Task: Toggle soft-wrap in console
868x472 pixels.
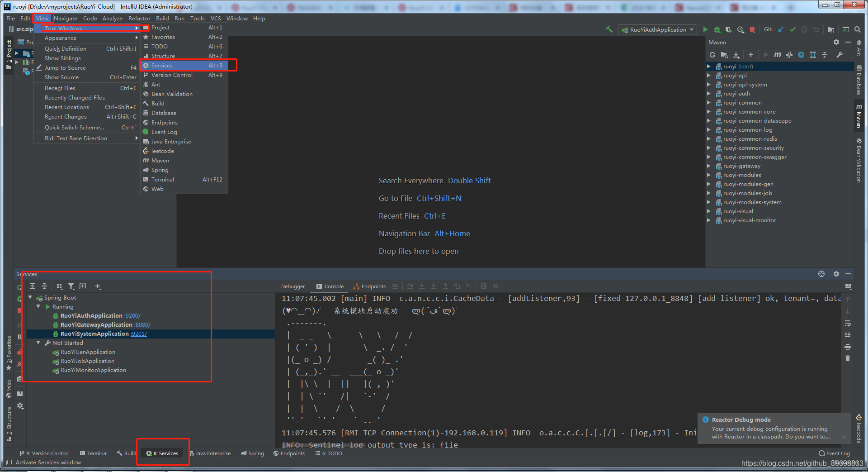Action: pos(848,323)
